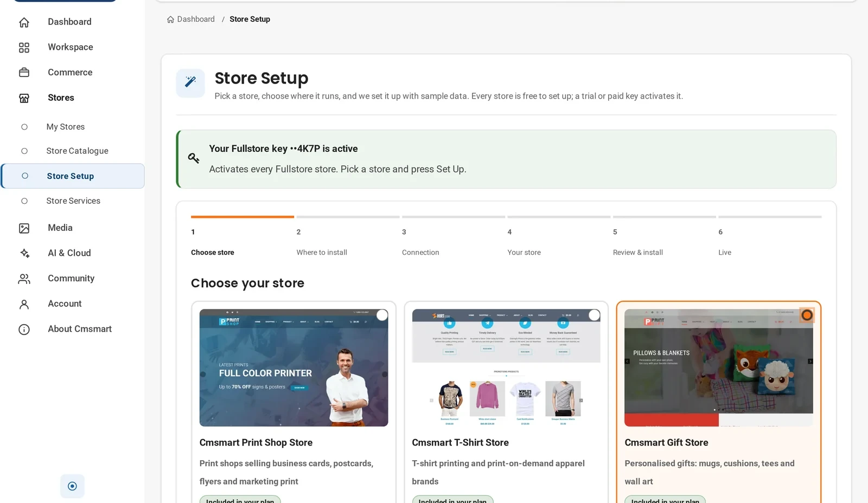The width and height of the screenshot is (868, 503).
Task: Click the Dashboard breadcrumb link
Action: tap(196, 19)
